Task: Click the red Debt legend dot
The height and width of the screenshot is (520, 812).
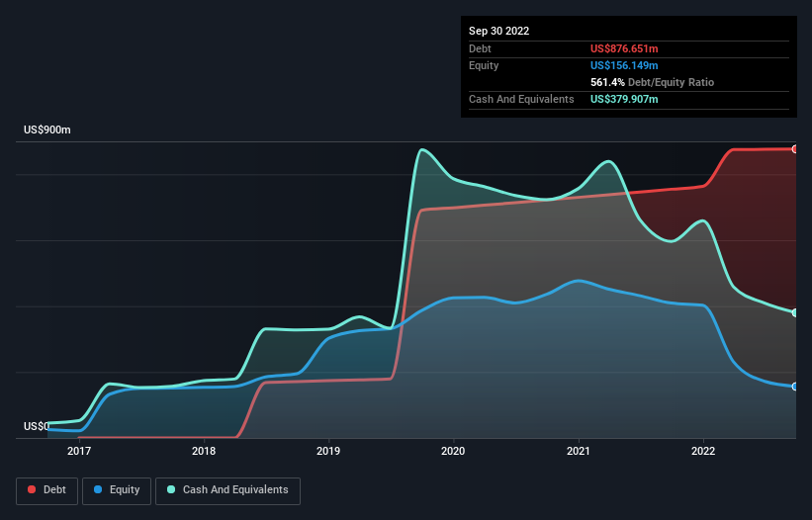Action: coord(32,489)
